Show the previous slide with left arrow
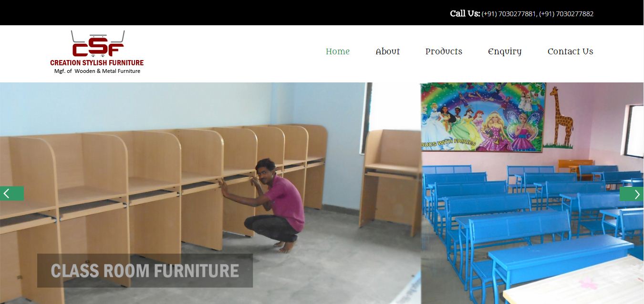Screen dimensions: 644x304 point(12,193)
